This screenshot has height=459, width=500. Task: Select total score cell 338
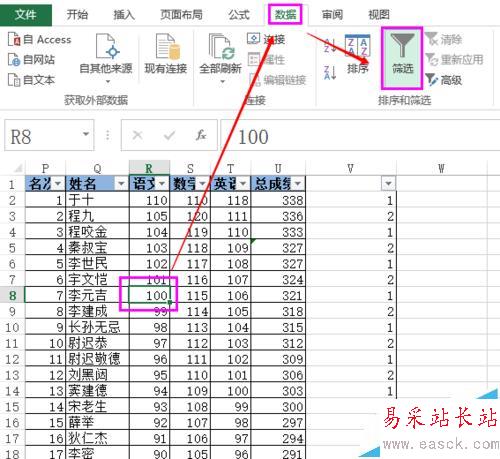coord(278,200)
